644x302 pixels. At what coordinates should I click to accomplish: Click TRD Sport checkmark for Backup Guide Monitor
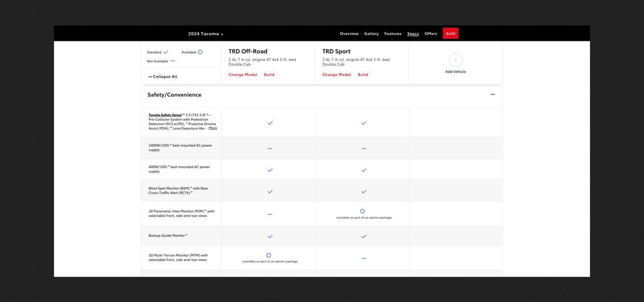coord(364,236)
